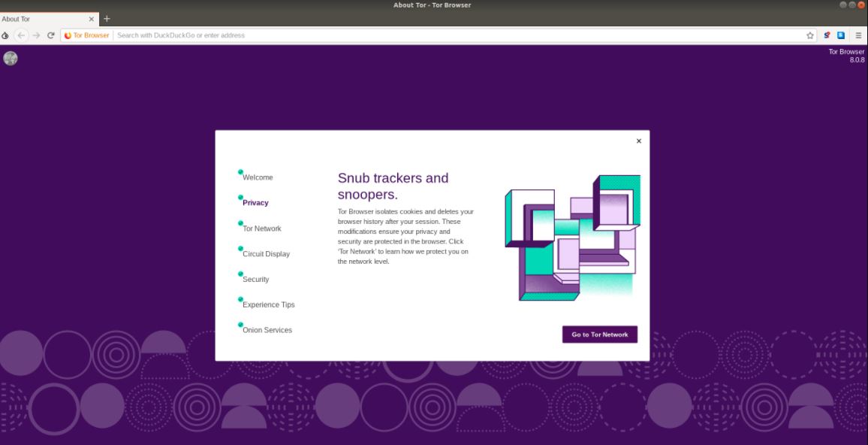Click the Torbutton onion icon in the toolbar

[x=5, y=35]
